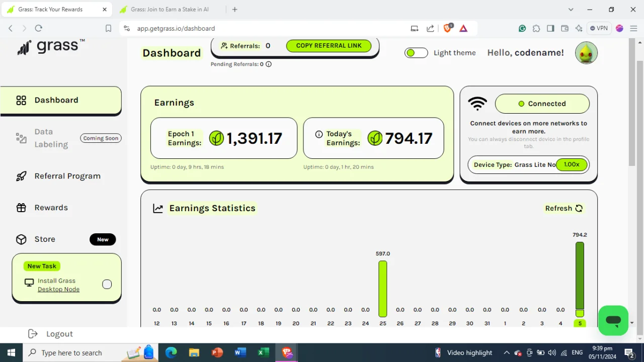Open the Extensions puzzle icon
The image size is (644, 362).
click(536, 29)
